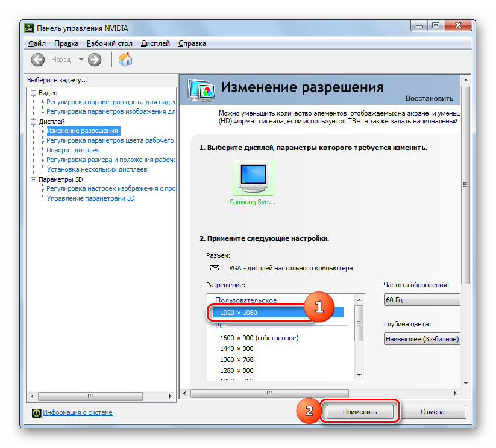
Task: Click resolution list scroll down arrow
Action: point(359,375)
